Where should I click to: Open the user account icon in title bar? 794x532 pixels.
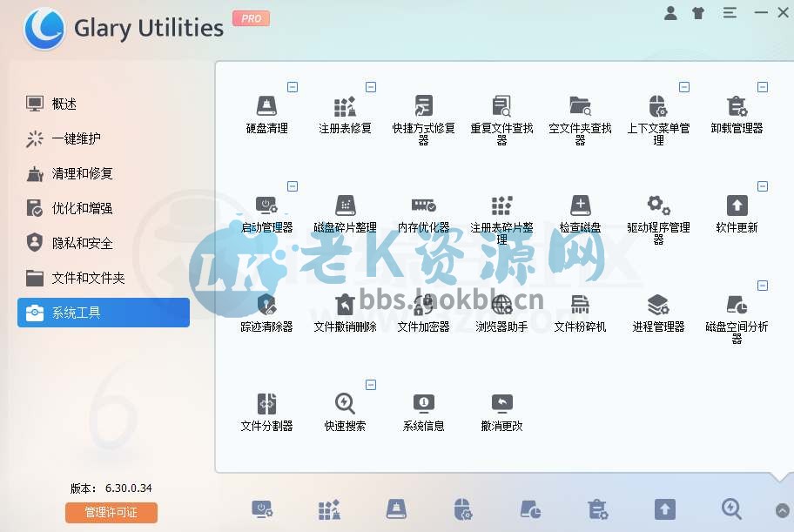tap(670, 13)
